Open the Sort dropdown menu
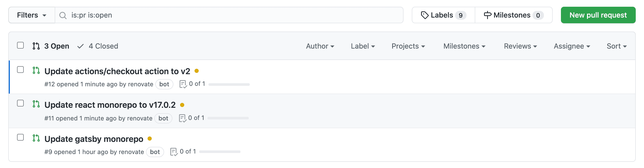This screenshot has width=644, height=168. click(617, 46)
